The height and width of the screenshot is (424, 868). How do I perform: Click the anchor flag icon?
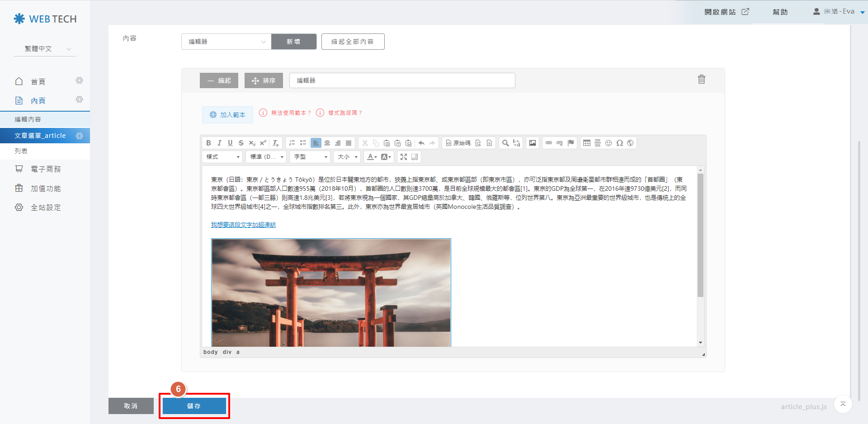[571, 143]
